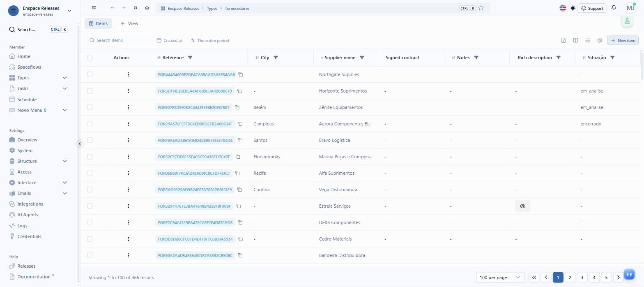The image size is (644, 287).
Task: Expand the Types sidebar section
Action: (x=64, y=78)
